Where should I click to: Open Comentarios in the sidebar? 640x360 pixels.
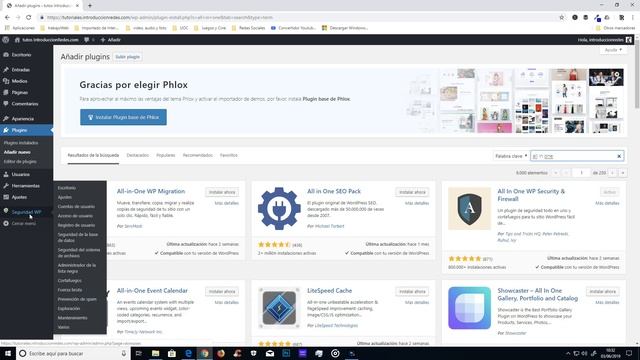coord(24,104)
